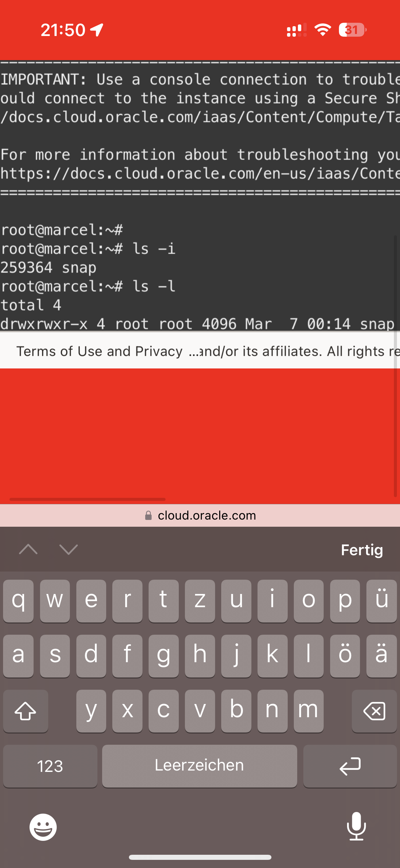Image resolution: width=400 pixels, height=868 pixels.
Task: Tap the location arrow beside the time
Action: tap(97, 30)
